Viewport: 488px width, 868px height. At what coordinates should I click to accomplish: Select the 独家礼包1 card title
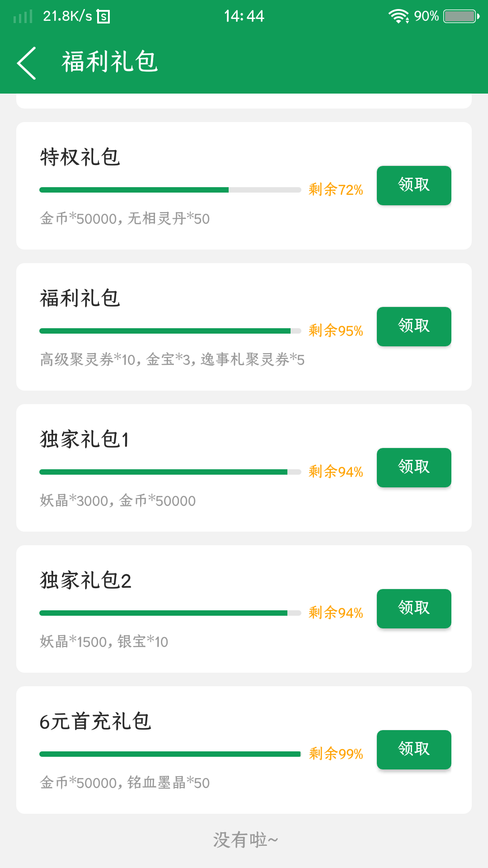[84, 439]
